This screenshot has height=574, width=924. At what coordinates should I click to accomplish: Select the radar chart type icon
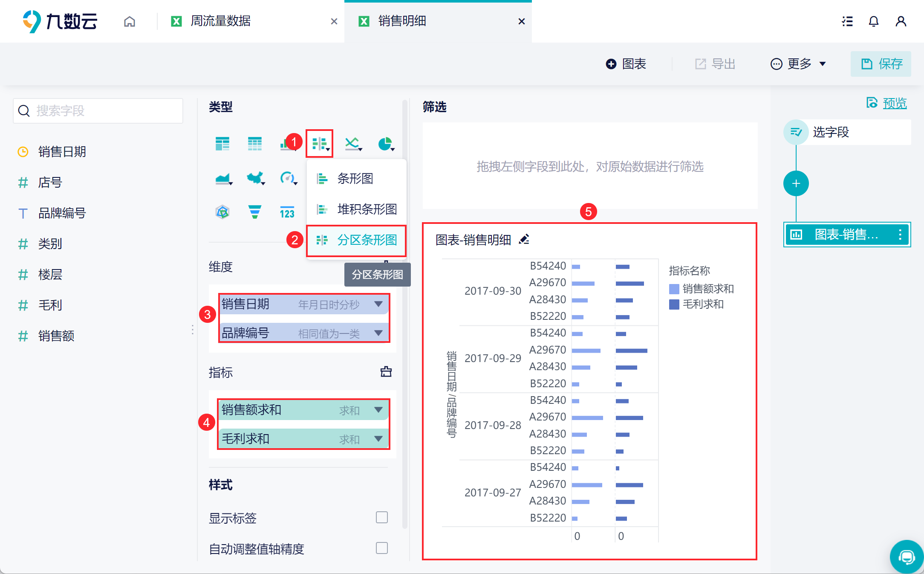click(222, 212)
